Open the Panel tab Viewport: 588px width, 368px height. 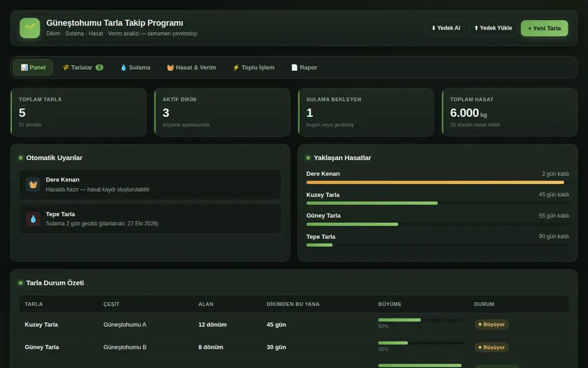coord(33,68)
